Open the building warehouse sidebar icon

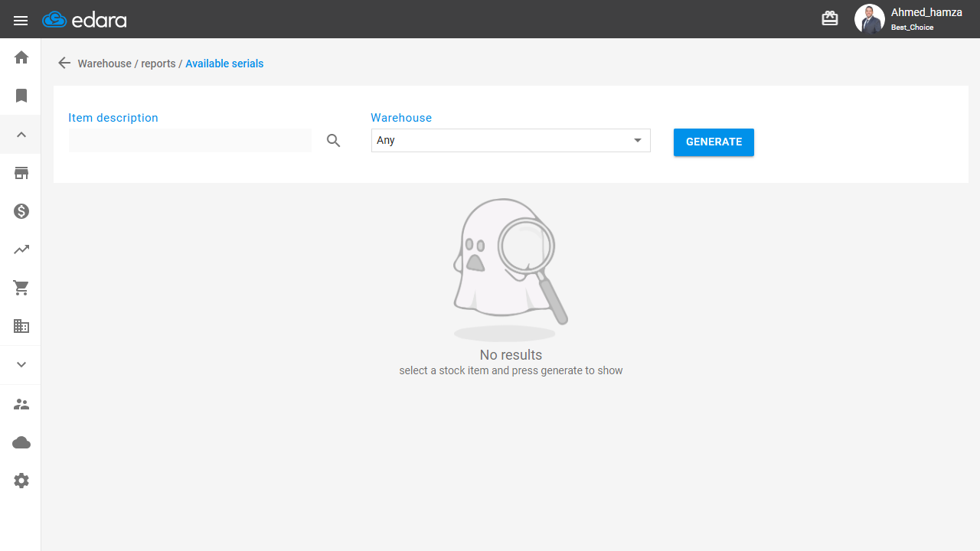[21, 326]
